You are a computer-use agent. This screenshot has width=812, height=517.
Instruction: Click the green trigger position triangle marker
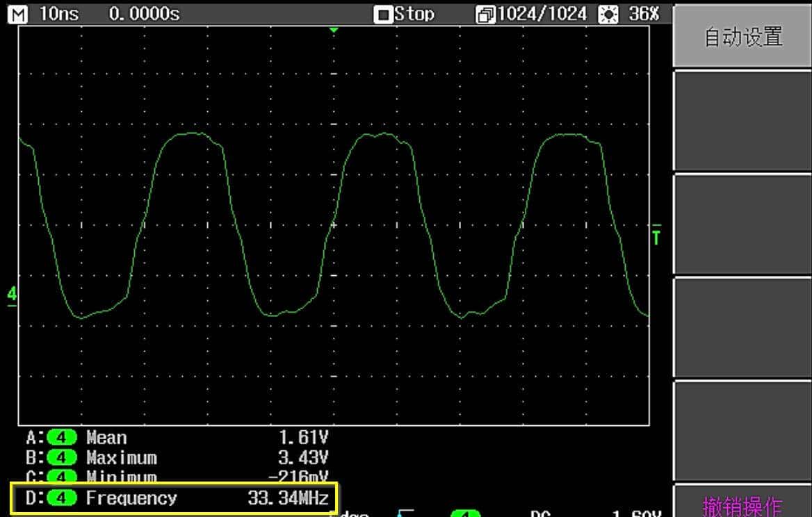334,31
